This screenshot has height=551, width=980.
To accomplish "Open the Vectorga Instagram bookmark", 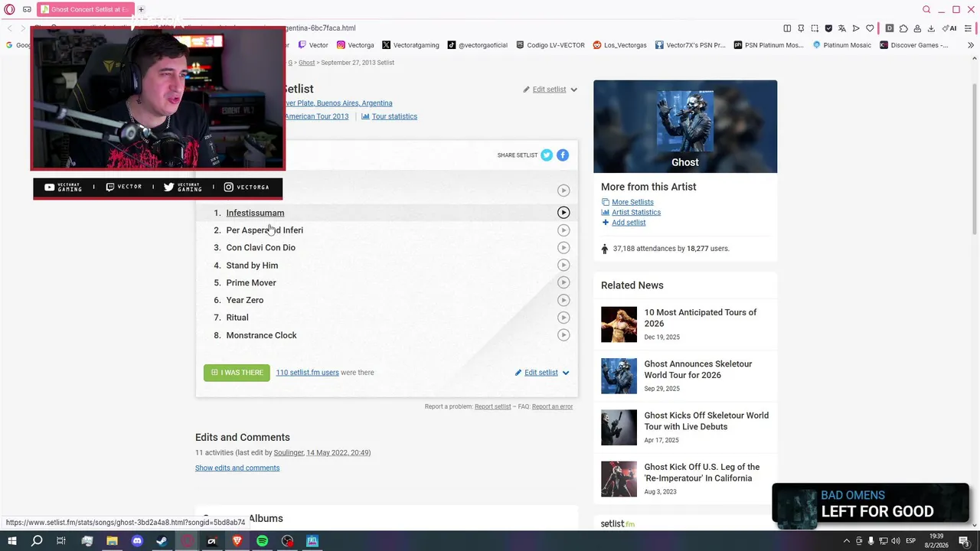I will (x=355, y=45).
